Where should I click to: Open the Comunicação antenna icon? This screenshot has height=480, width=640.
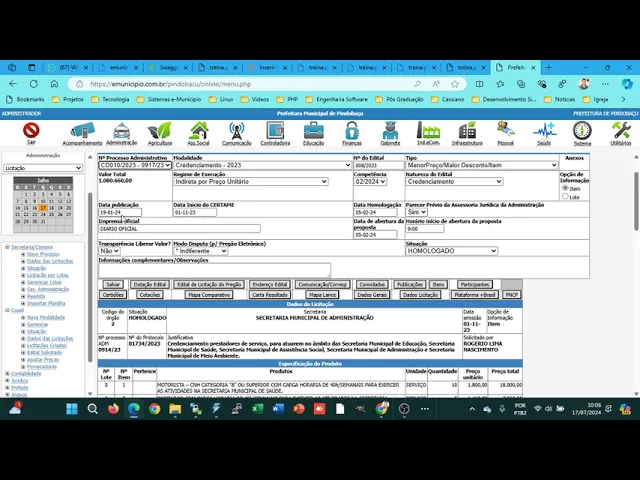pyautogui.click(x=237, y=131)
